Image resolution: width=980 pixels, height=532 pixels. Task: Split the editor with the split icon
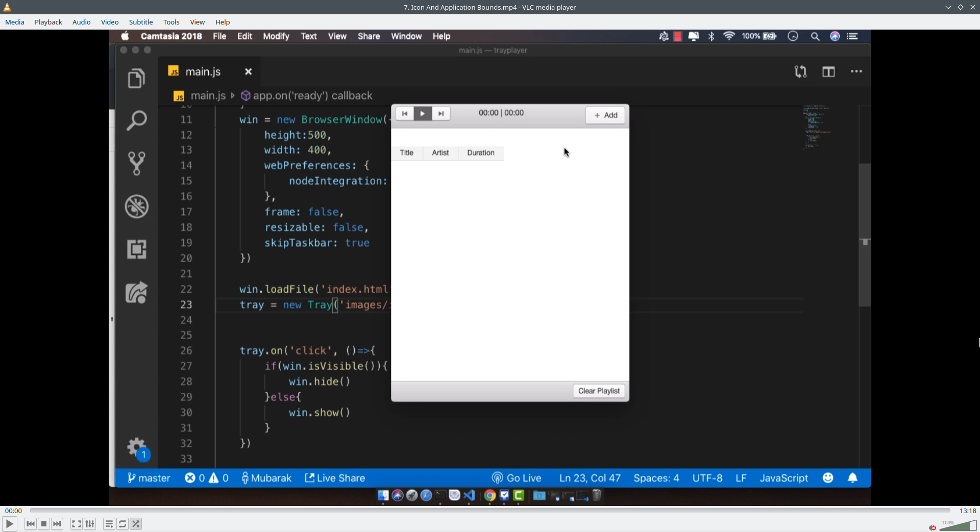pos(828,71)
